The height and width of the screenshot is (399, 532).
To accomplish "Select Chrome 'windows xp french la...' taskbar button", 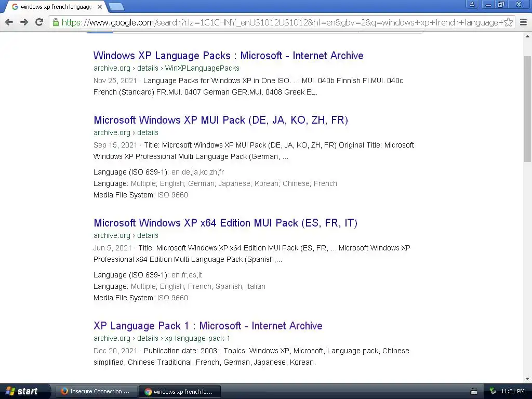I will (x=180, y=392).
